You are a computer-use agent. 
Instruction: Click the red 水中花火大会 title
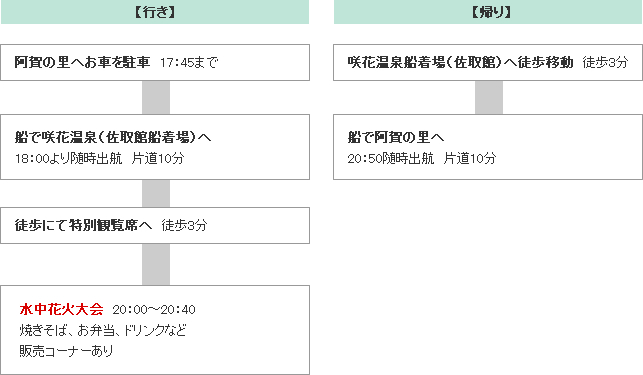(62, 309)
